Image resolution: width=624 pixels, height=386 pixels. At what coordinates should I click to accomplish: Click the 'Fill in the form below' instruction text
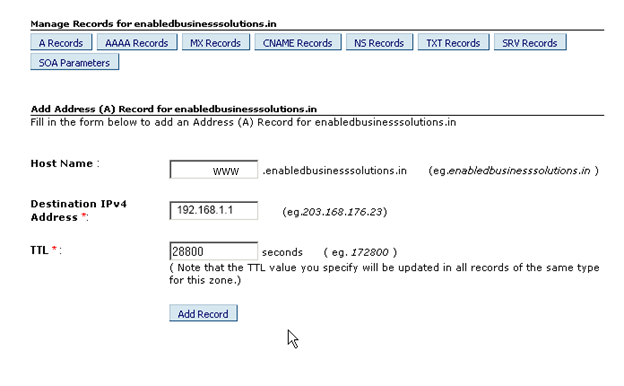[x=243, y=122]
